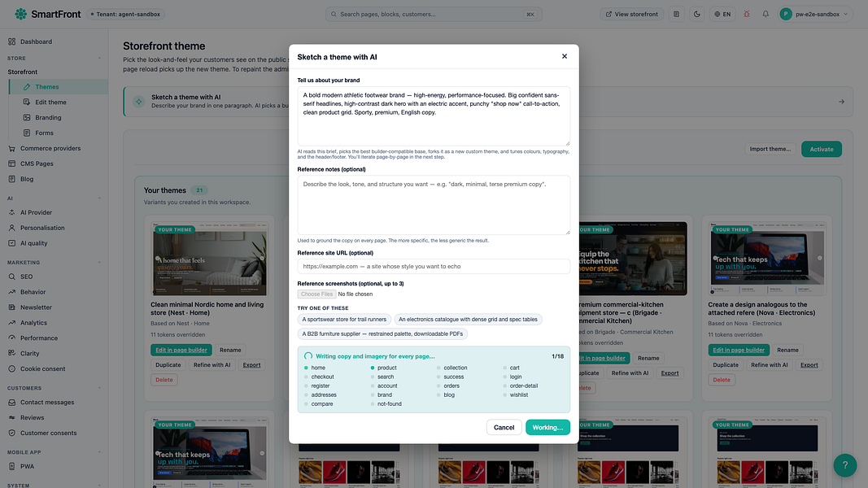868x488 pixels.
Task: Expand the Sketch a theme banner arrow
Action: tap(841, 102)
